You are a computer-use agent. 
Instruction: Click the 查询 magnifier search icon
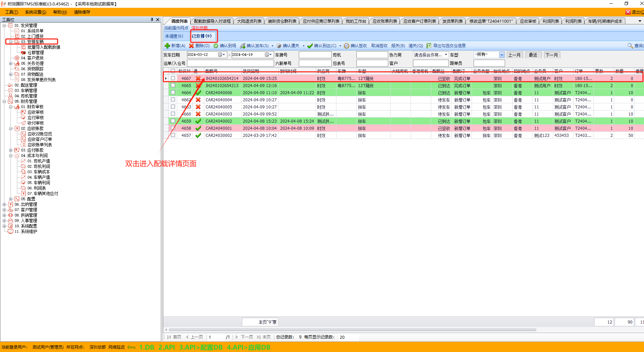coord(630,46)
